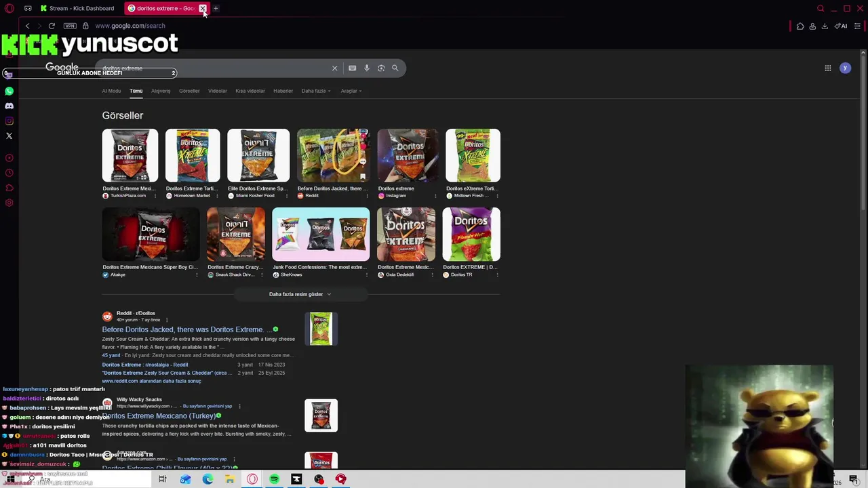Open TurkishPlaza Doritos Extreme Mexi... image
Screen dimensions: 868x488
(x=130, y=155)
